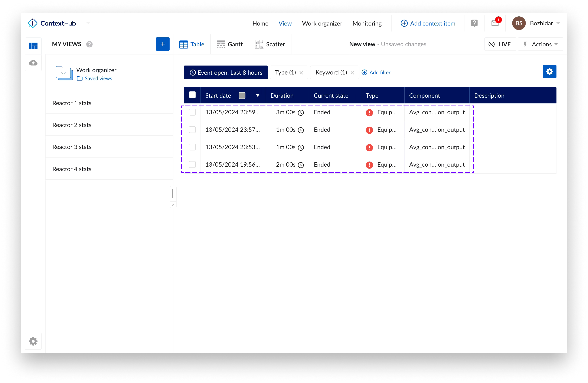Open the notifications inbox icon
This screenshot has height=383, width=588.
click(495, 23)
